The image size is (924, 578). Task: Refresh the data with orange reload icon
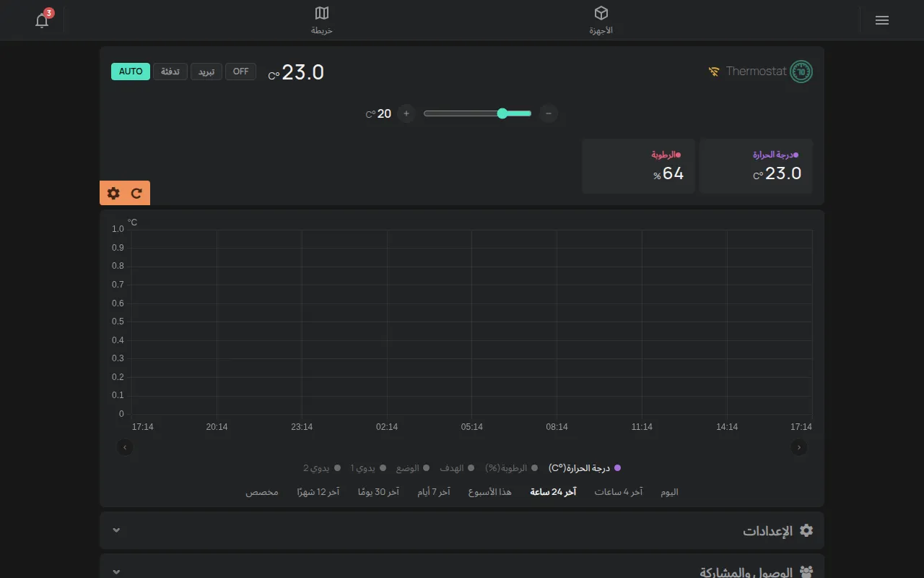(136, 193)
